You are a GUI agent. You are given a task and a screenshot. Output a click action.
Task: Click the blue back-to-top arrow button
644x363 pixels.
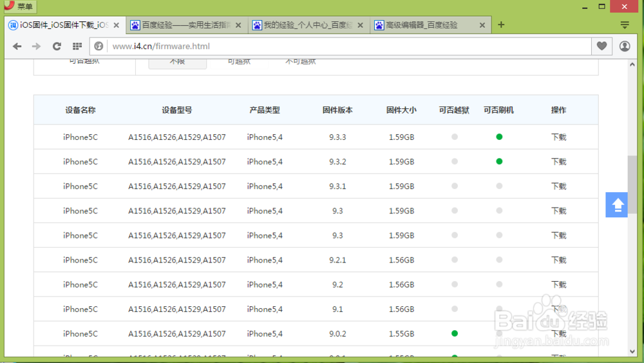[616, 205]
